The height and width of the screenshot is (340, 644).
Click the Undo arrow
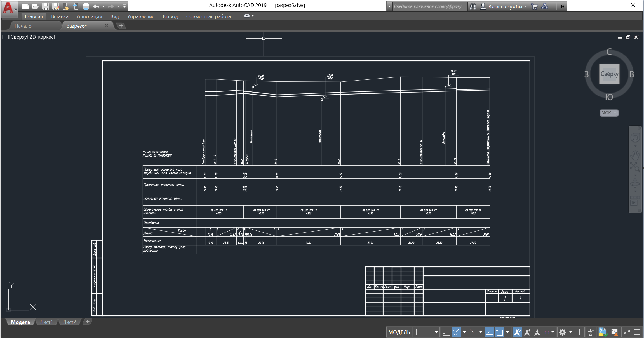[x=96, y=6]
